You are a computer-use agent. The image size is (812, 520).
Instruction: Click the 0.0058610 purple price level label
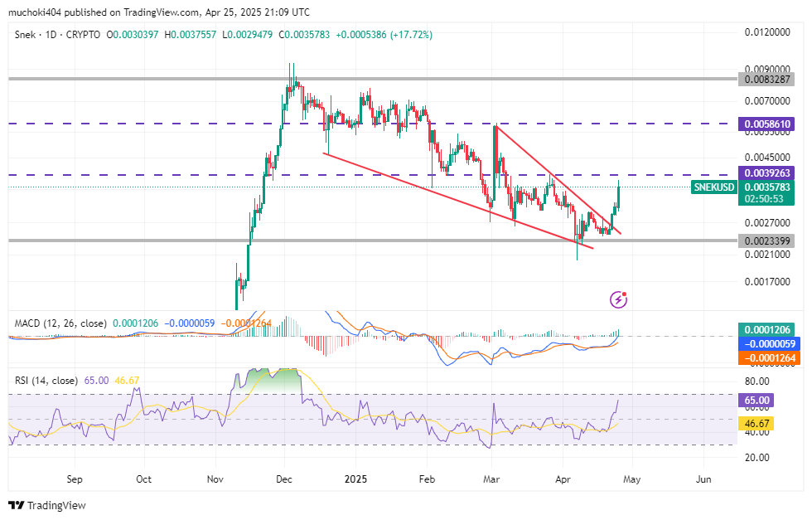(768, 124)
